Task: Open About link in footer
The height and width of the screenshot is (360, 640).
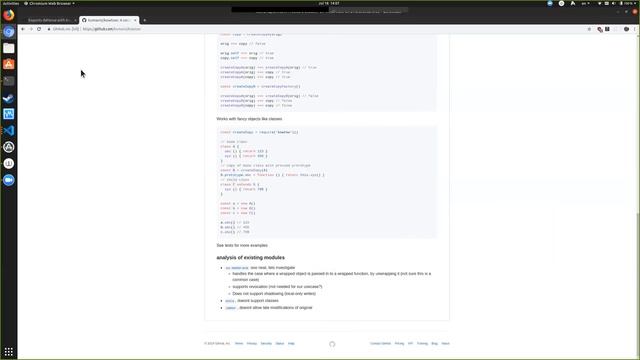Action: click(445, 344)
